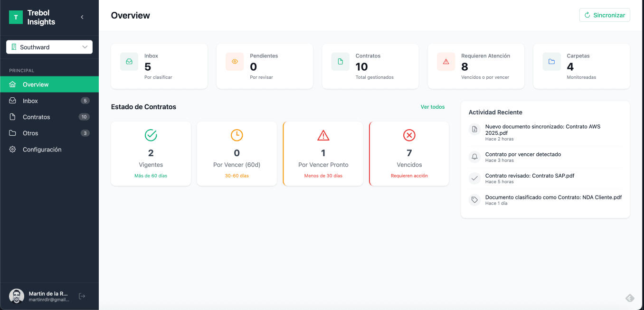Click the Overview home icon in sidebar
644x310 pixels.
(13, 84)
